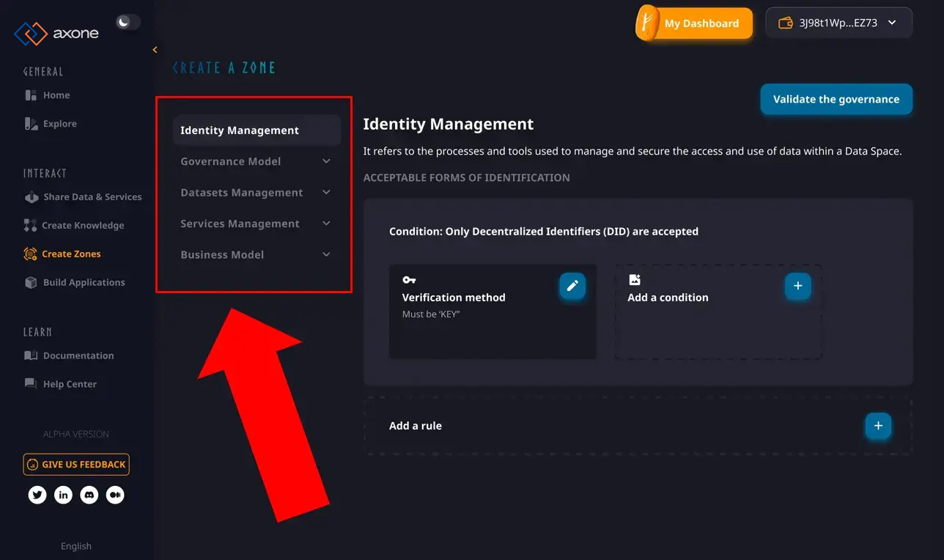The width and height of the screenshot is (944, 560).
Task: Edit the Verification method with pencil icon
Action: point(572,286)
